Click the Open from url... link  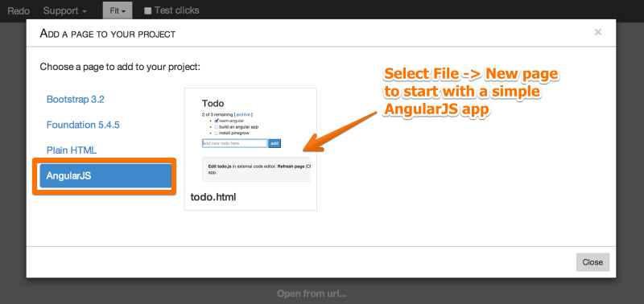312,294
